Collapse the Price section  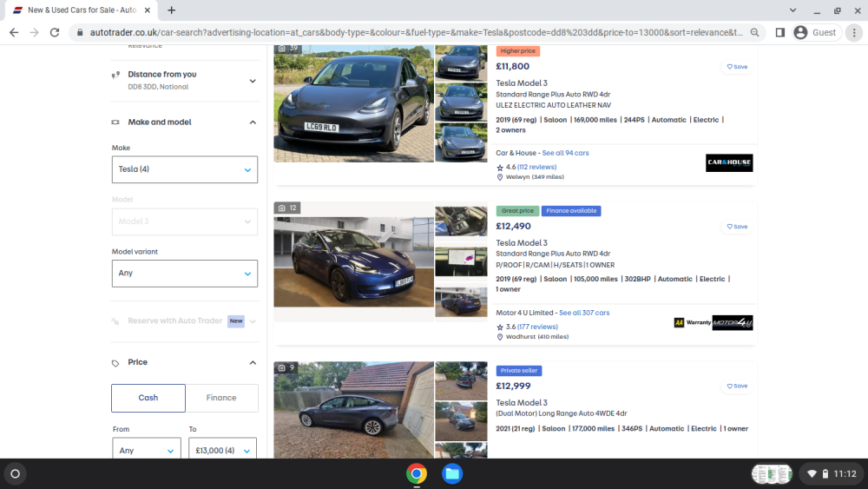tap(184, 362)
